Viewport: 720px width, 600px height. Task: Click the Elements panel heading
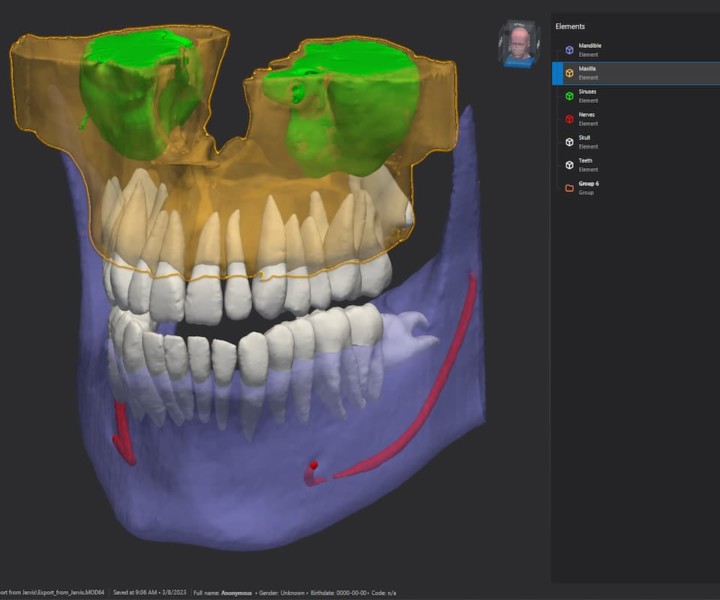pos(570,27)
